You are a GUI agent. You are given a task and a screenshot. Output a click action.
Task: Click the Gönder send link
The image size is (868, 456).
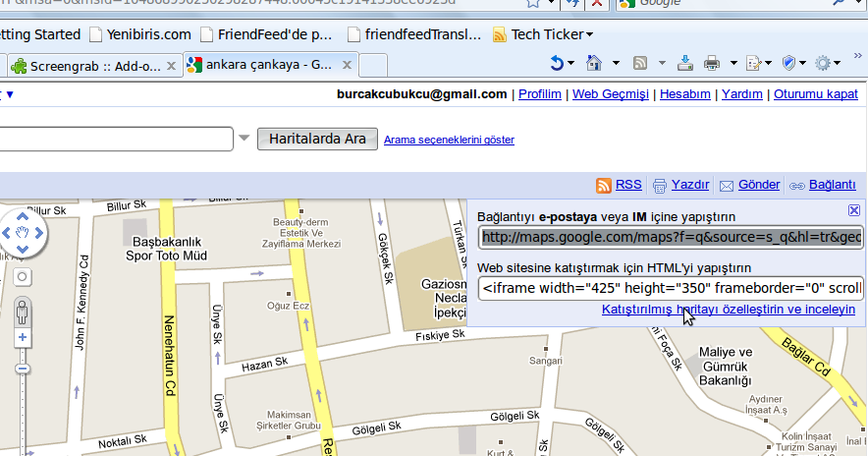(759, 185)
